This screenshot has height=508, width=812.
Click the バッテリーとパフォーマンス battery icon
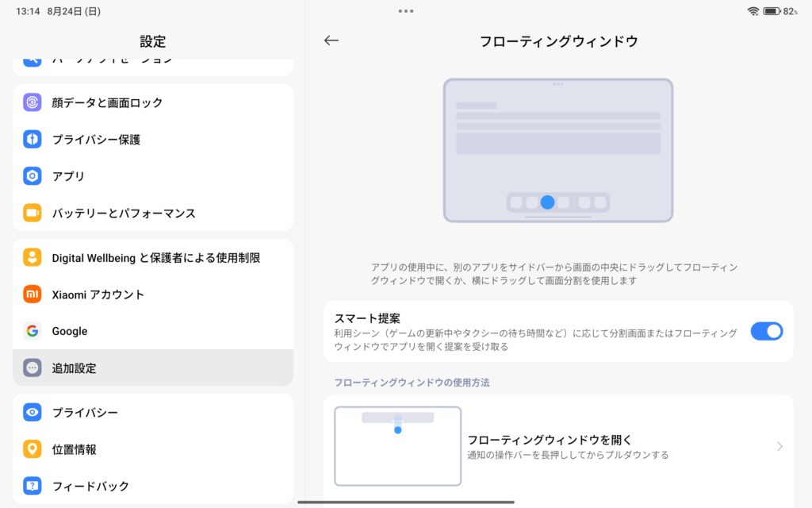32,213
